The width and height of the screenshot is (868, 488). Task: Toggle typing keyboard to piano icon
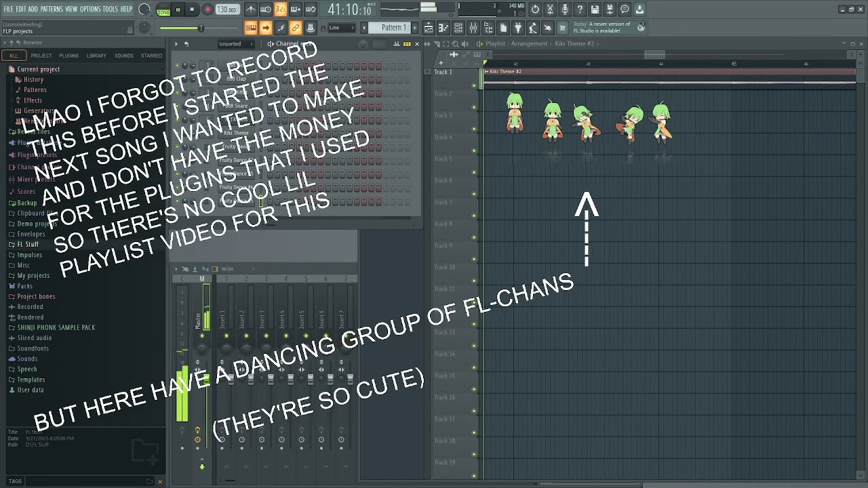pos(250,28)
